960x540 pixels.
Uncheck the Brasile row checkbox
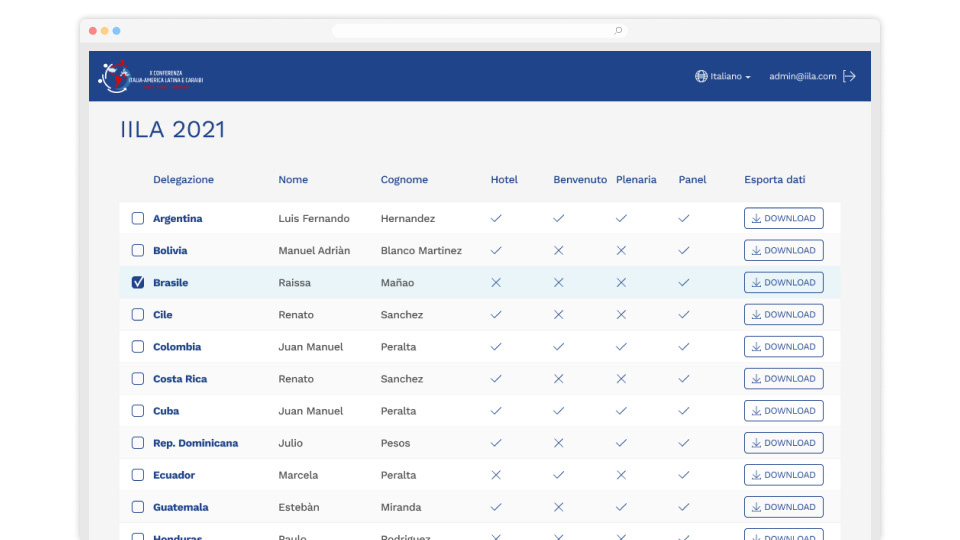pos(138,282)
